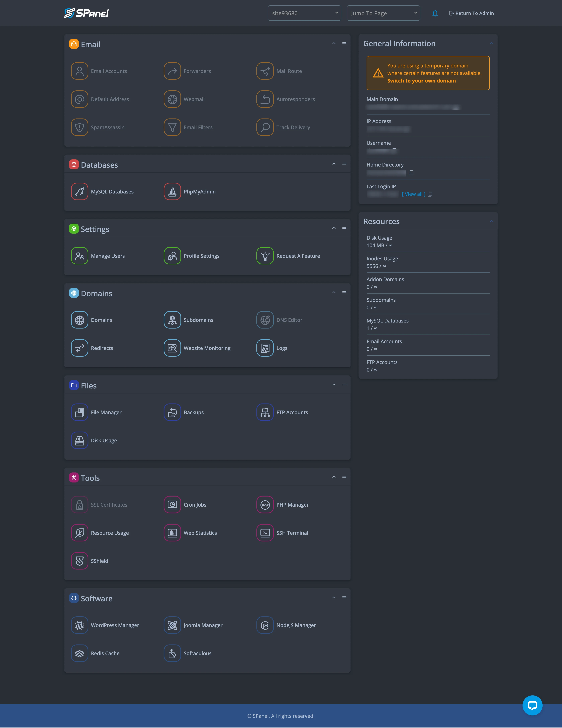562x728 pixels.
Task: Collapse the Files section
Action: (334, 385)
